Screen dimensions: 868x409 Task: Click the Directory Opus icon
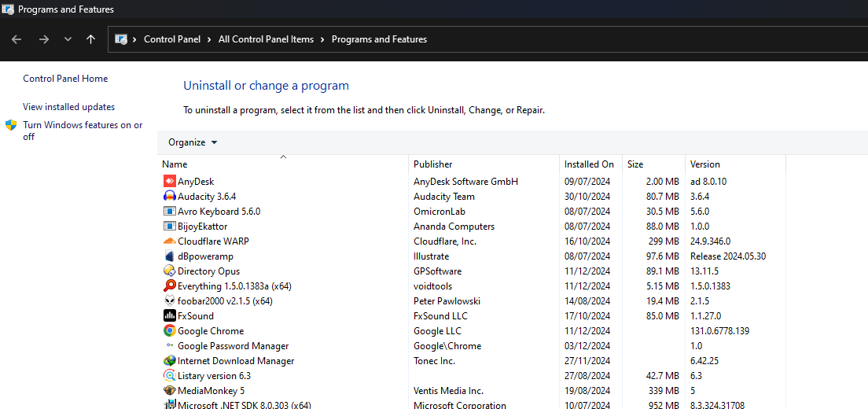[169, 271]
